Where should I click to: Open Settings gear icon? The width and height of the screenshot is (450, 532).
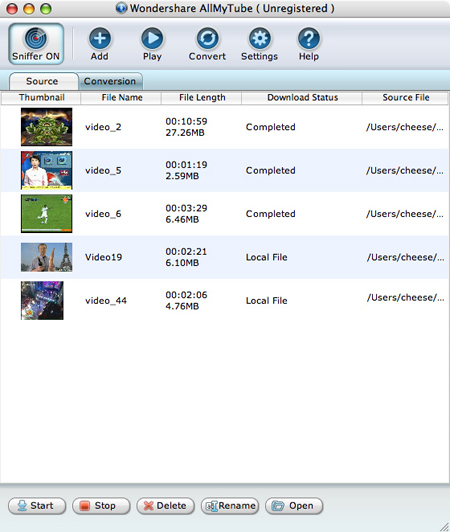point(260,38)
